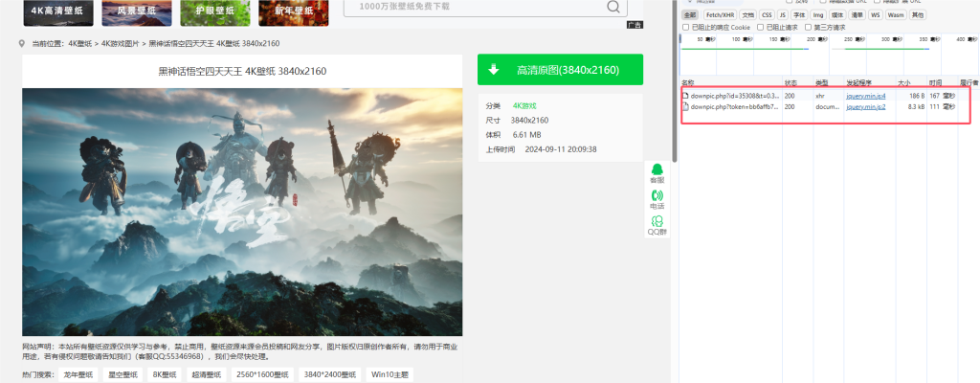Click the 3840*2400壁纸 hot search tag
The image size is (980, 383).
[330, 375]
